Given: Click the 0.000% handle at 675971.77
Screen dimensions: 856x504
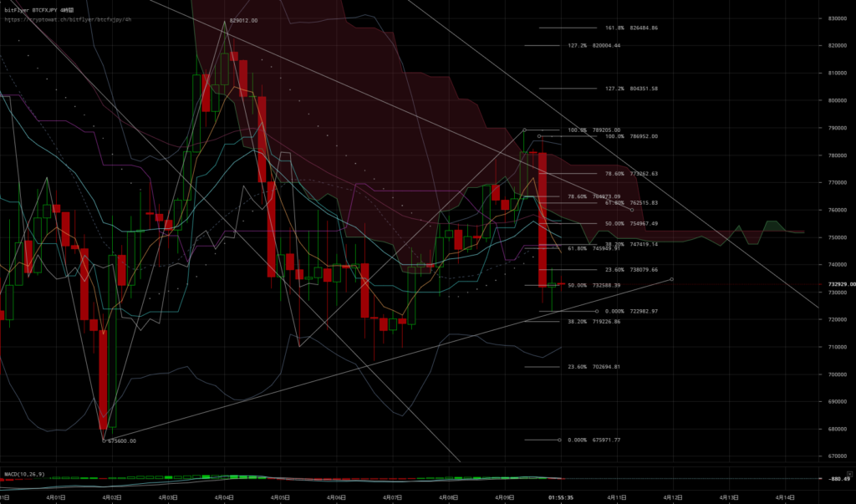Looking at the screenshot, I should [559, 440].
